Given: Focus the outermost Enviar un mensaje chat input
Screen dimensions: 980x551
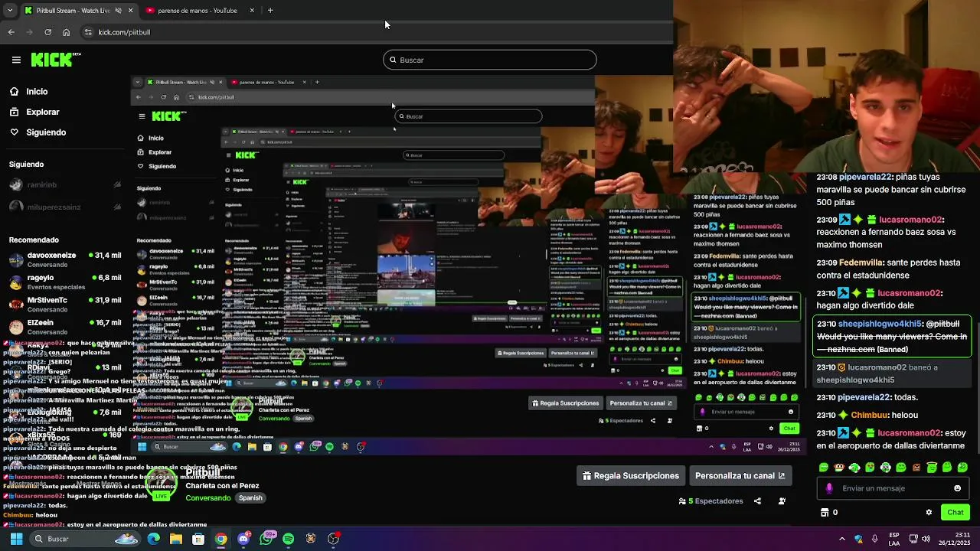Looking at the screenshot, I should click(x=892, y=488).
